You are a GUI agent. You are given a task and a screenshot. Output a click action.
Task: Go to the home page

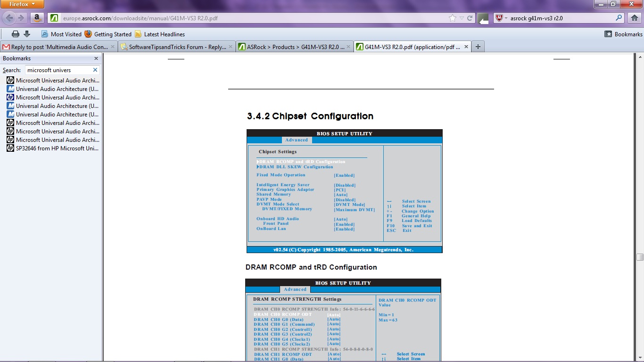click(x=634, y=18)
